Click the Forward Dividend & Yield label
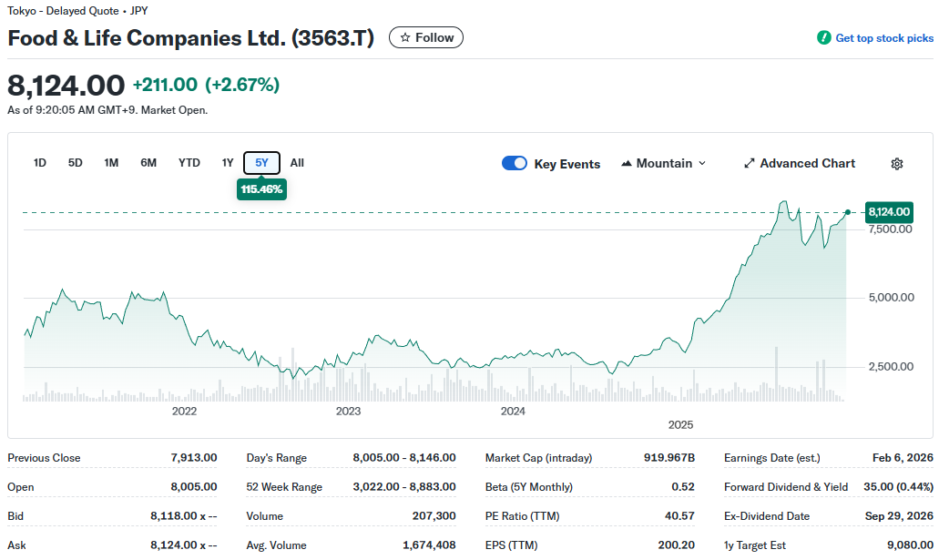Image resolution: width=949 pixels, height=560 pixels. pyautogui.click(x=786, y=487)
